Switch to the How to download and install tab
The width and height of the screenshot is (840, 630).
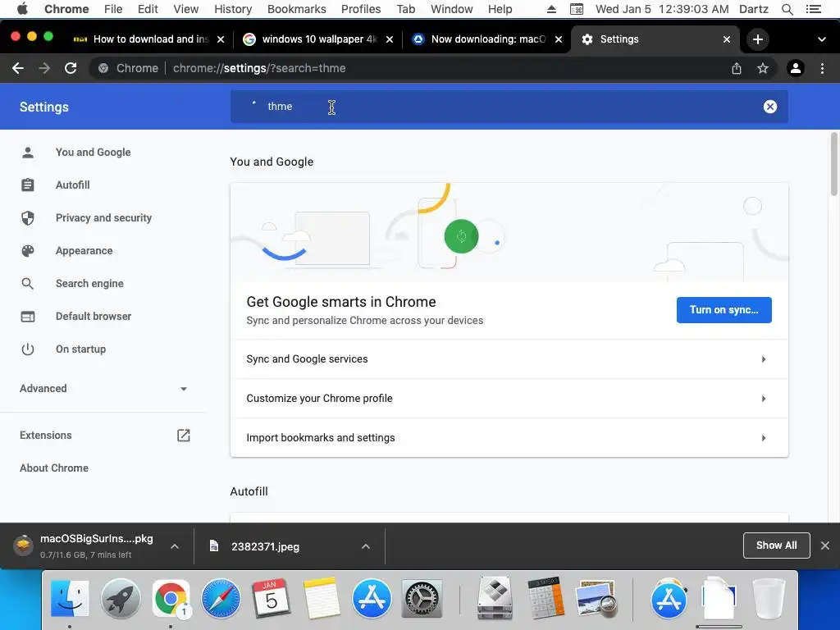click(x=150, y=39)
